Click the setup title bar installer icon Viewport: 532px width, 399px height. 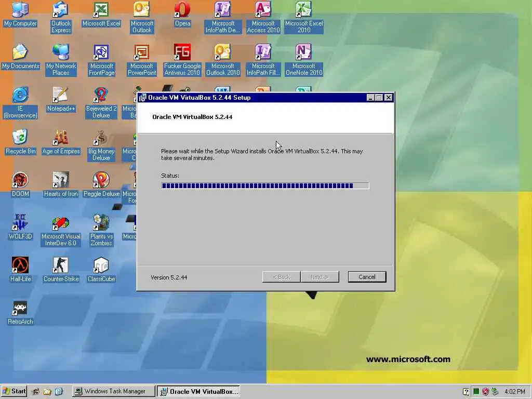pos(143,98)
